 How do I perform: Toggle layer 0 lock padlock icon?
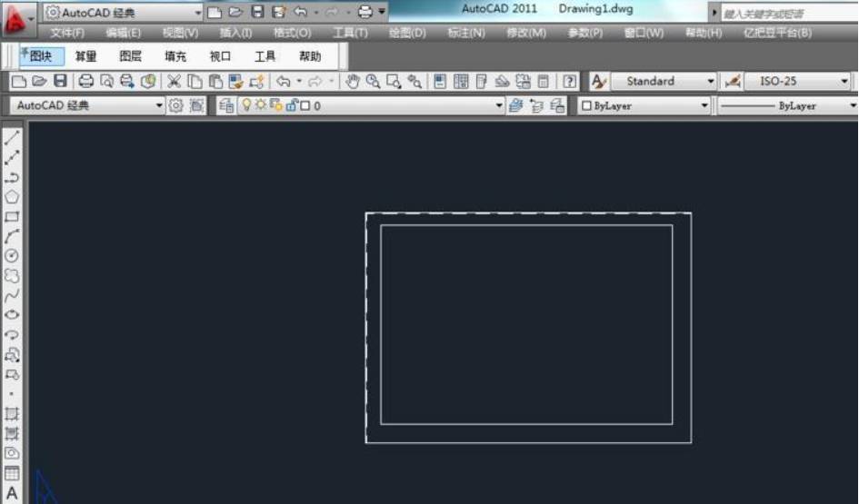(291, 105)
